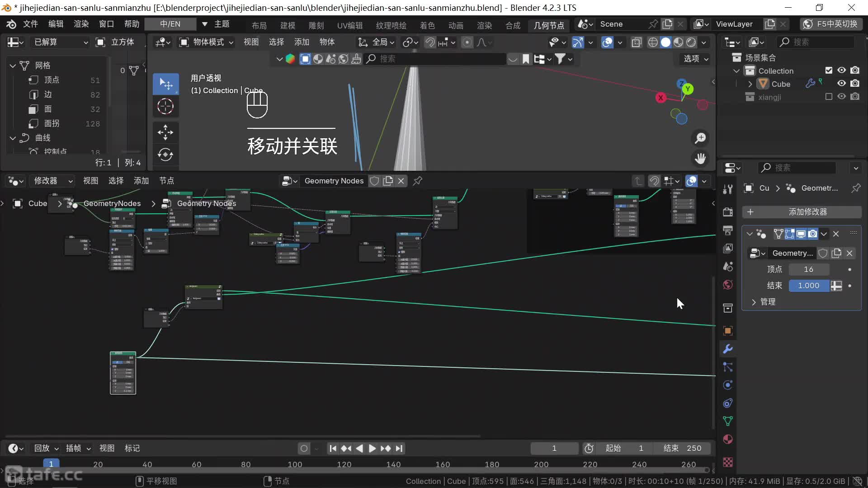Click the viewport zoom magnifier icon
Image resolution: width=868 pixels, height=488 pixels.
pos(700,138)
